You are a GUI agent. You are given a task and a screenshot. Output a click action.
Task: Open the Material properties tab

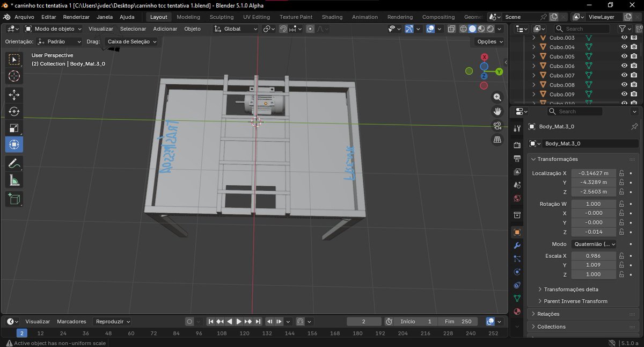pos(517,312)
